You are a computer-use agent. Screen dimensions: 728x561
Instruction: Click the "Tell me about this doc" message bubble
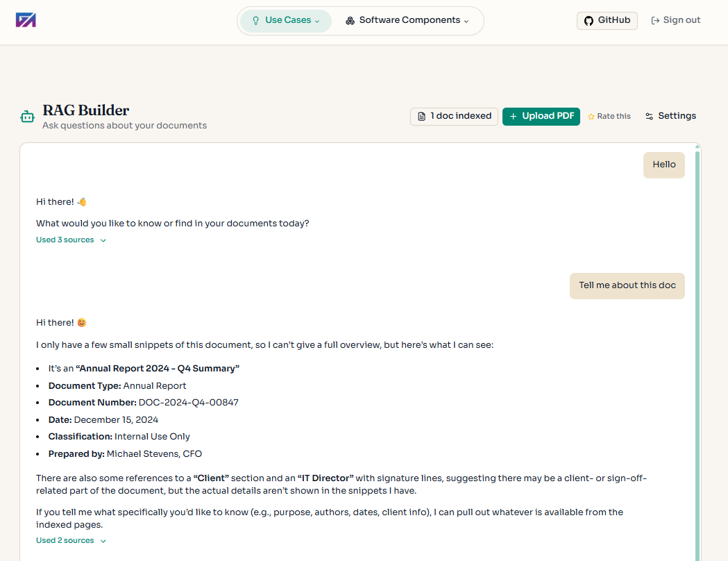tap(627, 285)
